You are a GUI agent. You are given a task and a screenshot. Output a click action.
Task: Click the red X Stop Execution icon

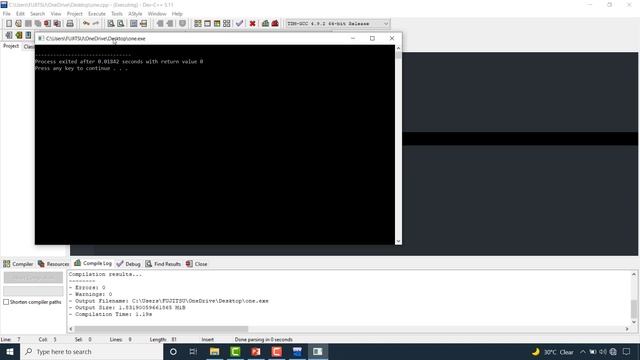click(x=253, y=24)
